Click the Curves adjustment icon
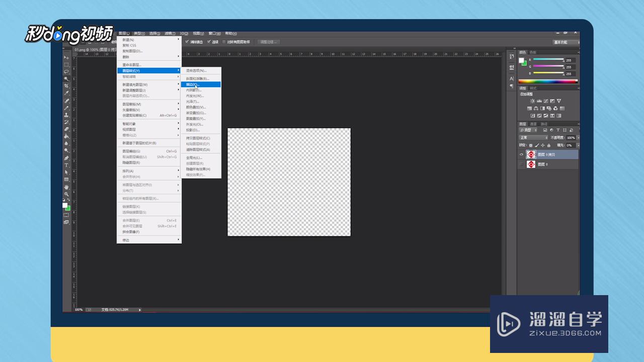The height and width of the screenshot is (362, 644). (x=546, y=101)
